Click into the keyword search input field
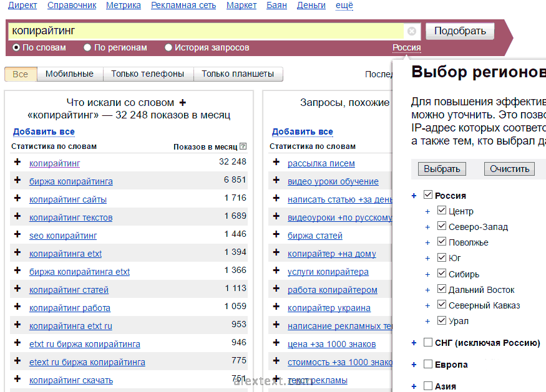 point(206,31)
